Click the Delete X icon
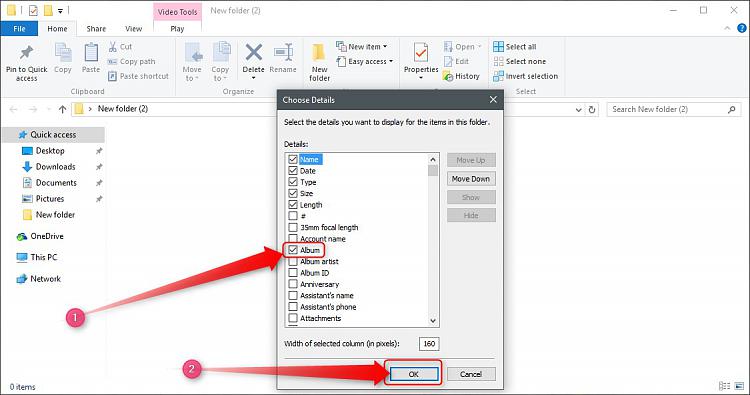Image resolution: width=750 pixels, height=395 pixels. (254, 52)
